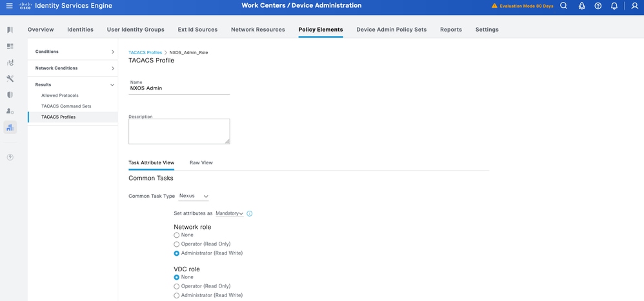
Task: Open the work centers sidebar icon
Action: 10,127
